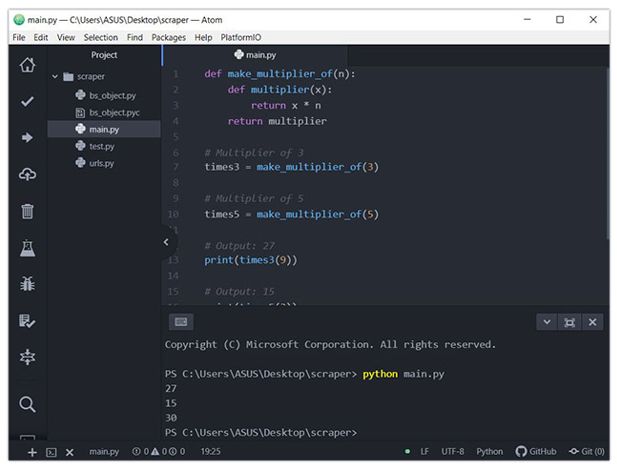Add new terminal with plus icon
Image resolution: width=617 pixels, height=475 pixels.
coord(32,453)
